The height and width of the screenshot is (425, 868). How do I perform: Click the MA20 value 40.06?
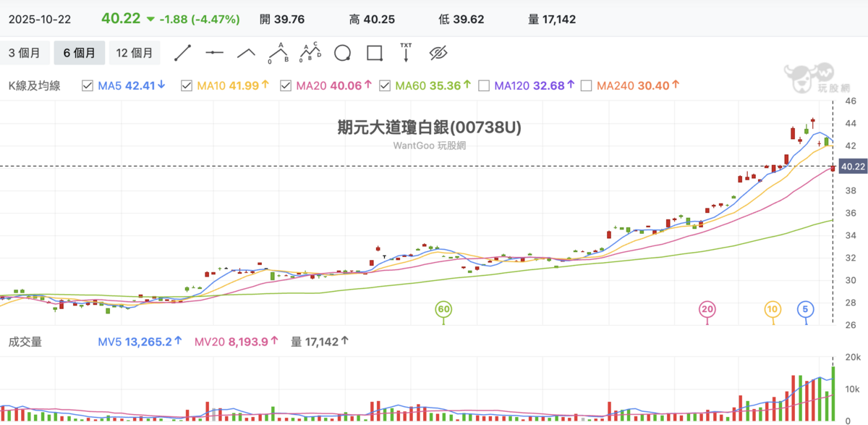point(345,85)
